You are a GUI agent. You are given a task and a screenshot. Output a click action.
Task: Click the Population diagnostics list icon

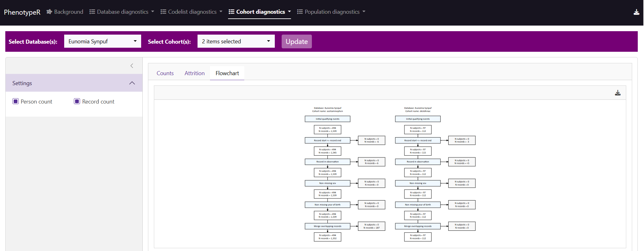[300, 12]
